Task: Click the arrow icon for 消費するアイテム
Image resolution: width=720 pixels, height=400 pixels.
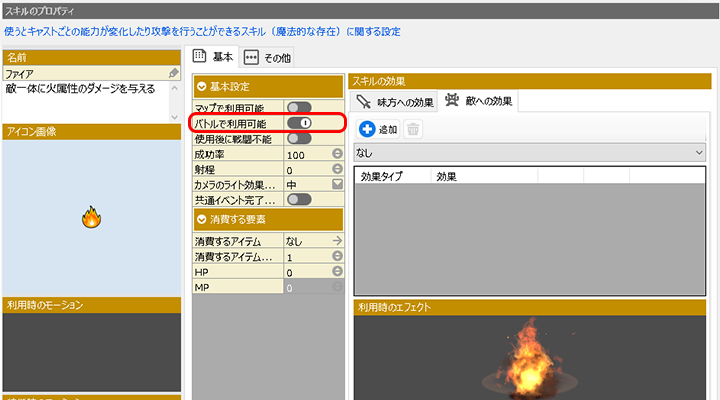Action: pos(337,241)
